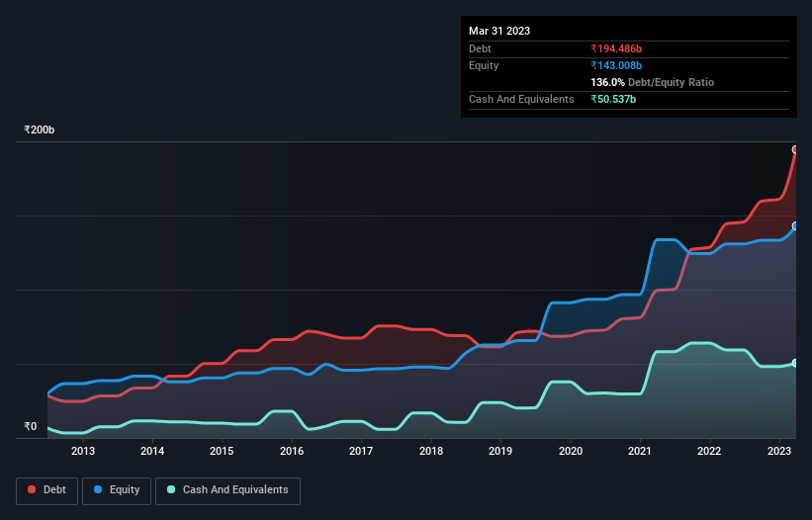Viewport: 812px width, 520px height.
Task: Click the red Debt endpoint marker
Action: (795, 149)
